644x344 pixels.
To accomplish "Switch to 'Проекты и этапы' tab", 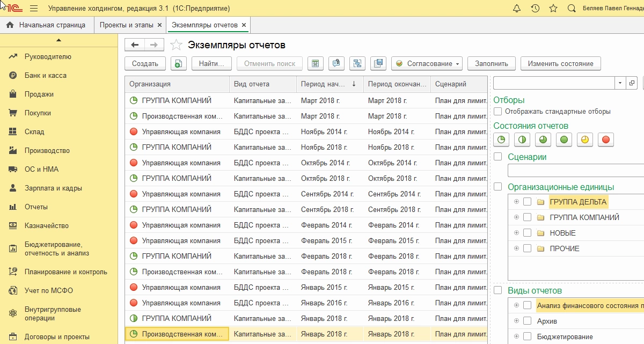I will [126, 25].
